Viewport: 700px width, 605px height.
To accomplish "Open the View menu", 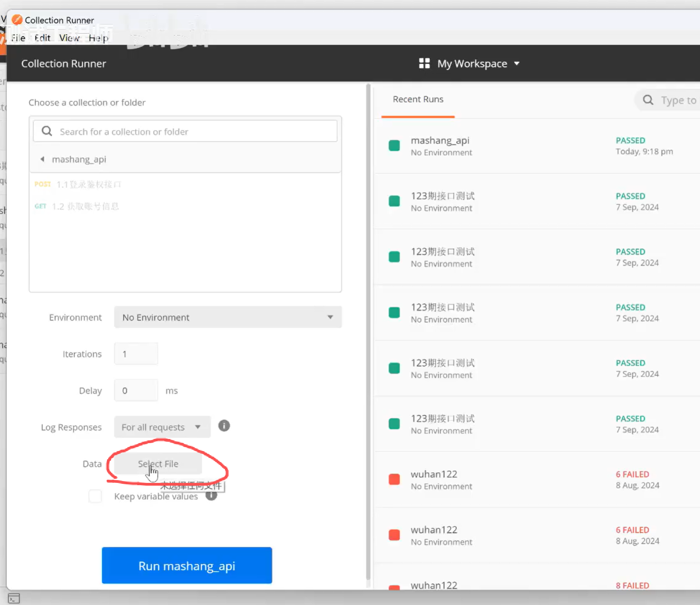I will point(70,38).
